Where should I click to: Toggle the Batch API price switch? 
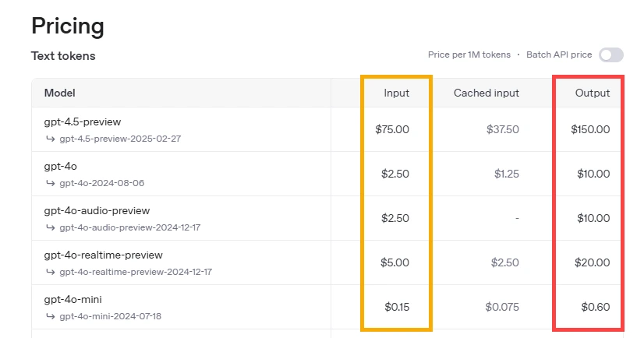[610, 55]
